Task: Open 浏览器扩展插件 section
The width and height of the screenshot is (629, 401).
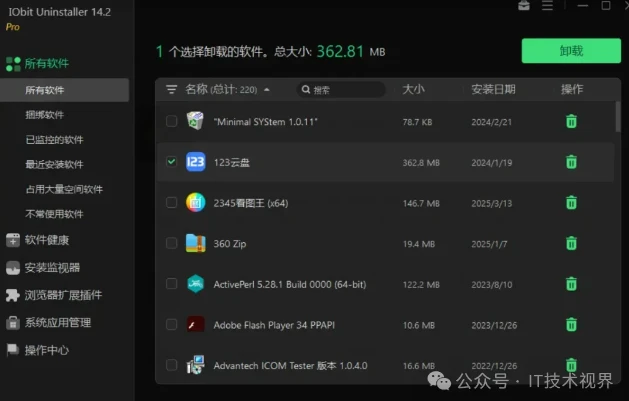Action: [63, 295]
